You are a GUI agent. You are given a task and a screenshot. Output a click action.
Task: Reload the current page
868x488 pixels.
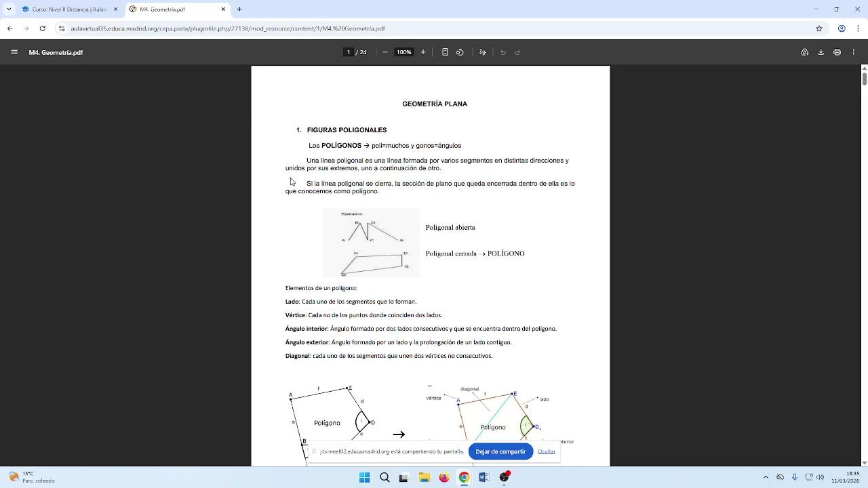pos(42,28)
